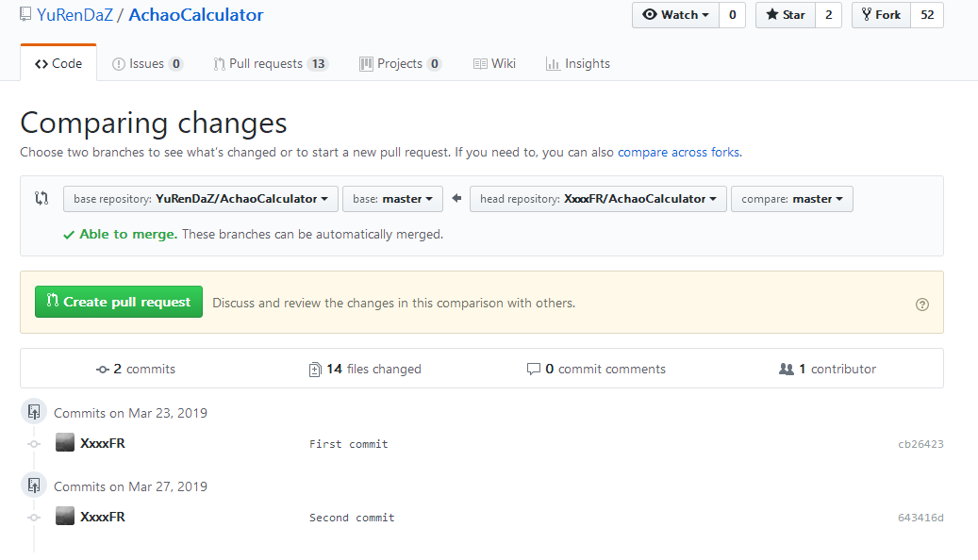Open XxxxFR author link on First commit row
Image resolution: width=978 pixels, height=560 pixels.
point(102,443)
